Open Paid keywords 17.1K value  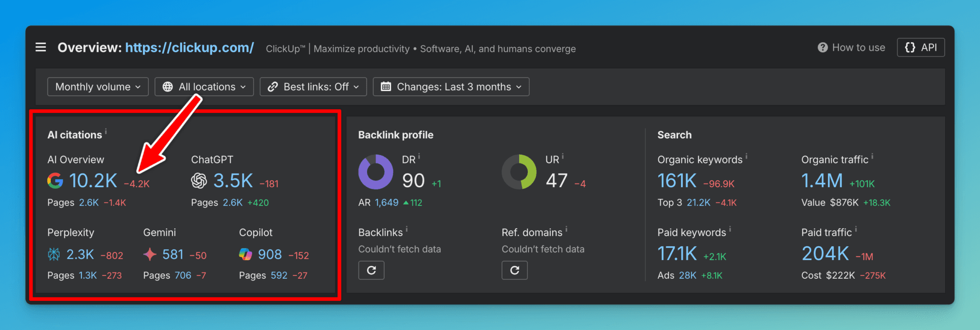[x=677, y=253]
